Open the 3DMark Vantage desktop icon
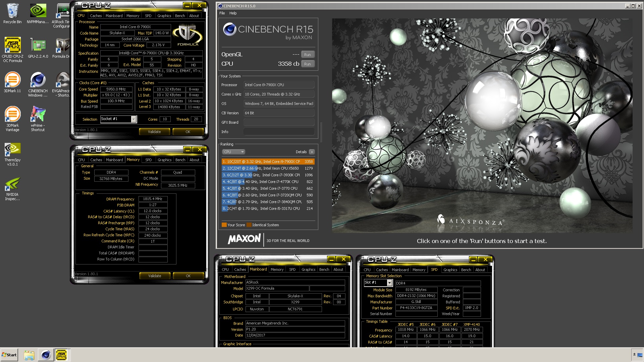 pyautogui.click(x=12, y=119)
